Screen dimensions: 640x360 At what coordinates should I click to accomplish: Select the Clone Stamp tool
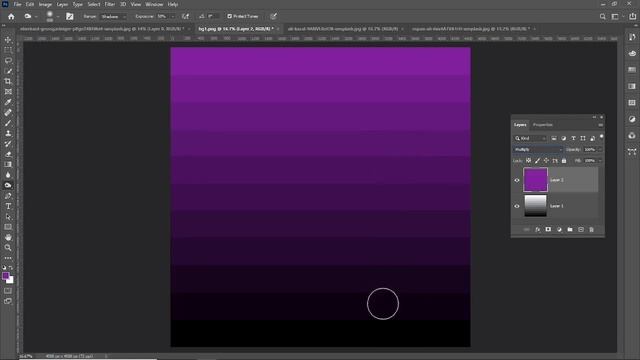(8, 133)
